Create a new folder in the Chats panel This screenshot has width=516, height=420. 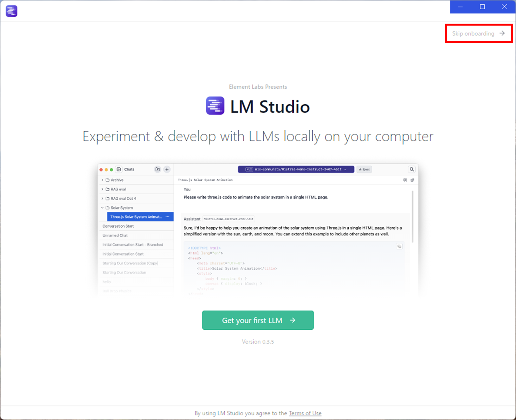pyautogui.click(x=158, y=169)
